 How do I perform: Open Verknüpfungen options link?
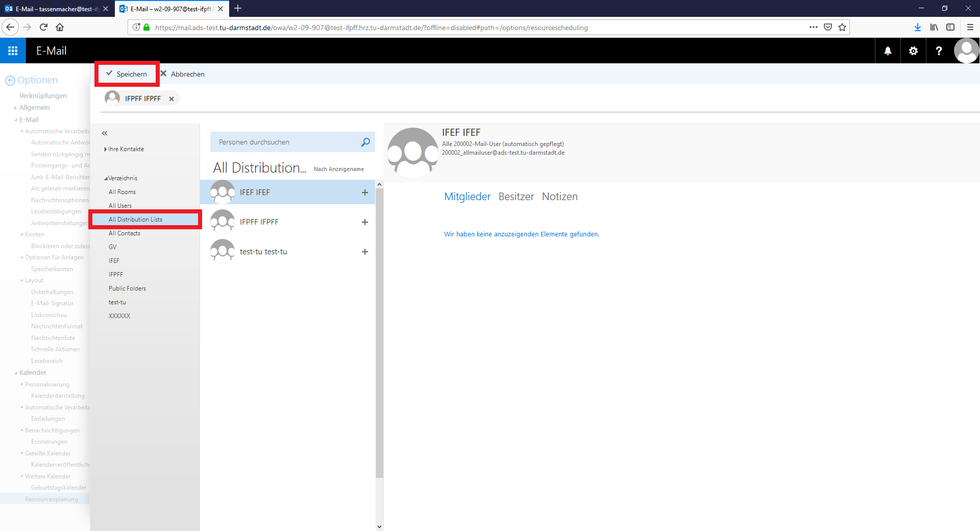point(43,95)
